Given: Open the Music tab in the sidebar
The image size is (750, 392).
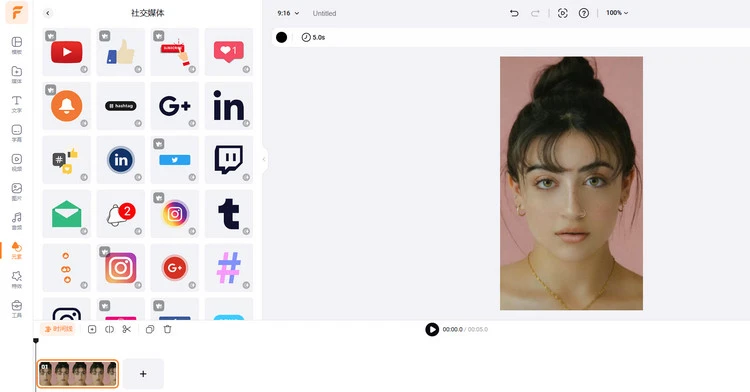Looking at the screenshot, I should (x=17, y=221).
